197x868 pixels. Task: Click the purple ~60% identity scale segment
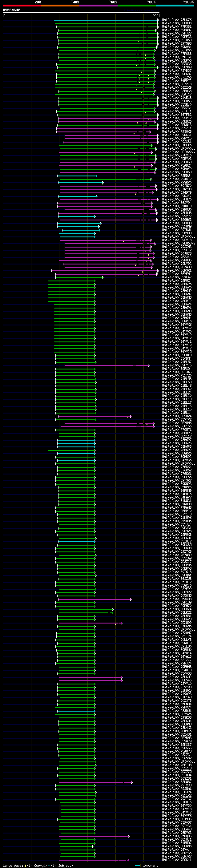(x=98, y=6)
